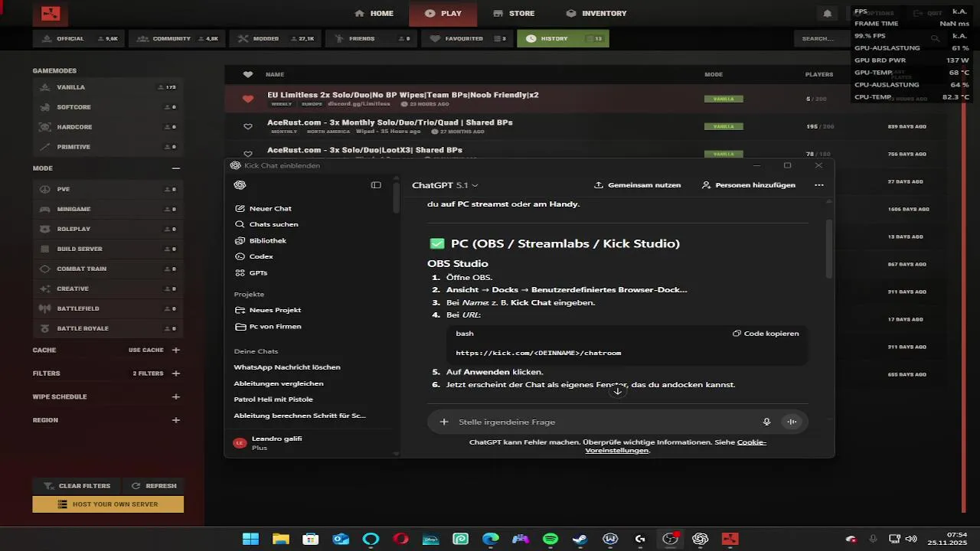
Task: Expand the Region section
Action: coord(176,420)
